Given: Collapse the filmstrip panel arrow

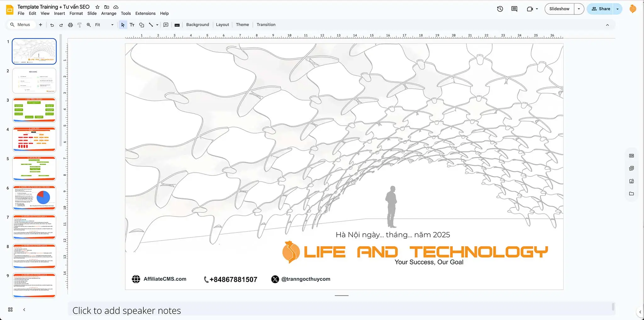Looking at the screenshot, I should 24,310.
